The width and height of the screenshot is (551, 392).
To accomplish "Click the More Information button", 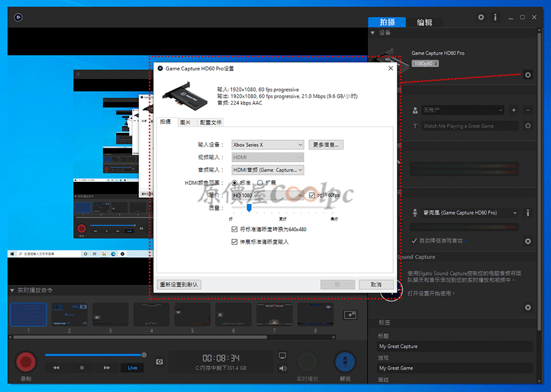I will (x=326, y=145).
